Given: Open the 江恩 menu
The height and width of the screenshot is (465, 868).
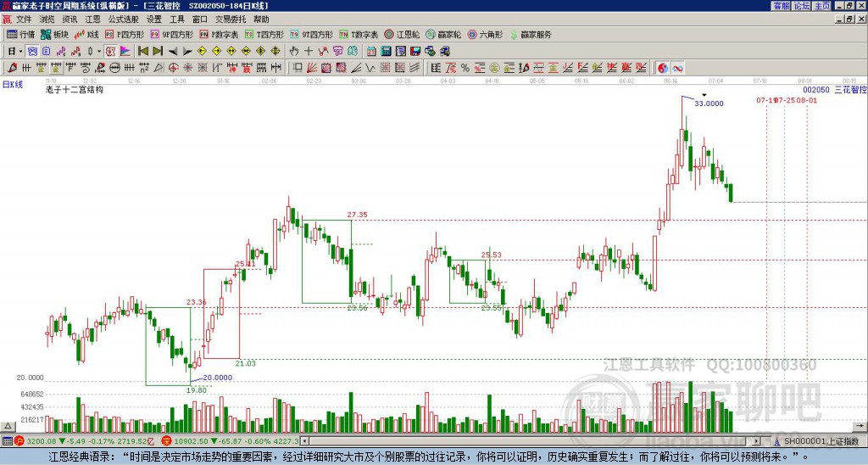Looking at the screenshot, I should [x=92, y=20].
